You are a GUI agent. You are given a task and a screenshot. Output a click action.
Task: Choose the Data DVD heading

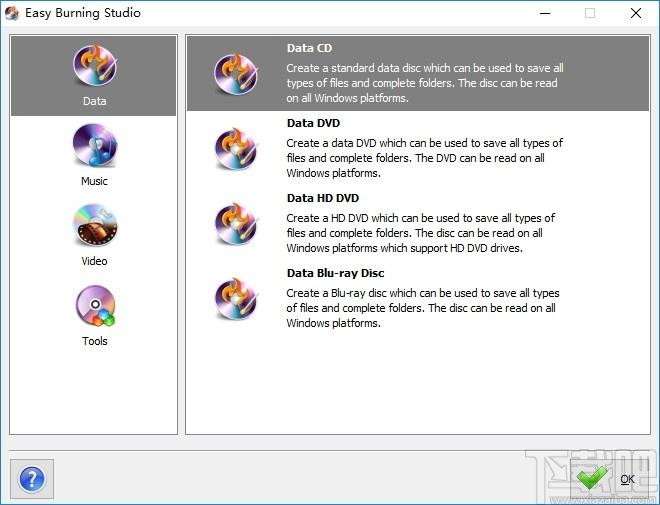pyautogui.click(x=313, y=123)
